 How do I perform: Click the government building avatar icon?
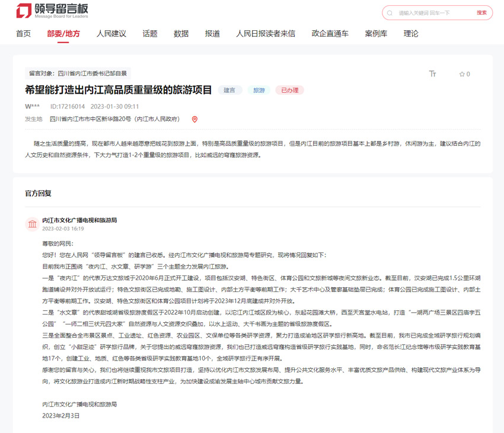pos(31,223)
